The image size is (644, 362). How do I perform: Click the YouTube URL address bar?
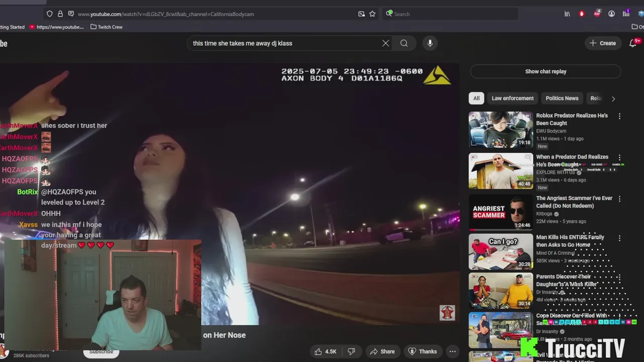(x=216, y=14)
